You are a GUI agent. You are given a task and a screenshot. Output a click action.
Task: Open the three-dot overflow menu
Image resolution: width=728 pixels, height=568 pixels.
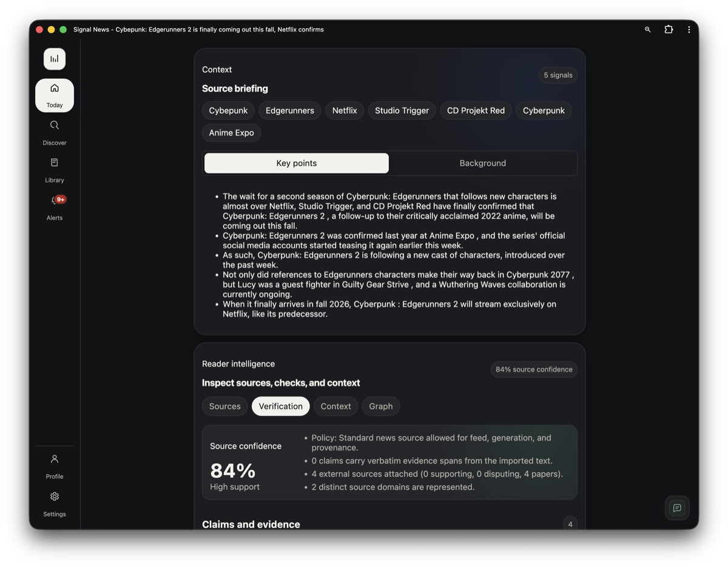point(689,29)
